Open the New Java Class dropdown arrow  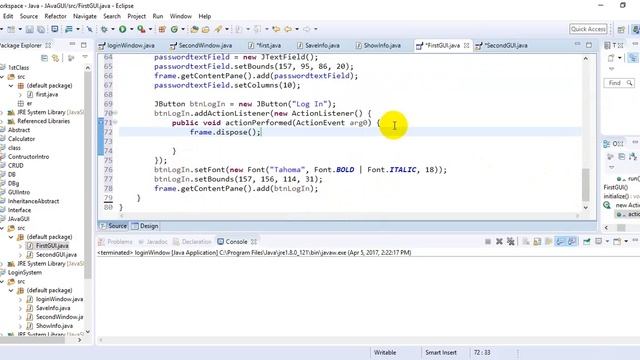click(x=183, y=29)
